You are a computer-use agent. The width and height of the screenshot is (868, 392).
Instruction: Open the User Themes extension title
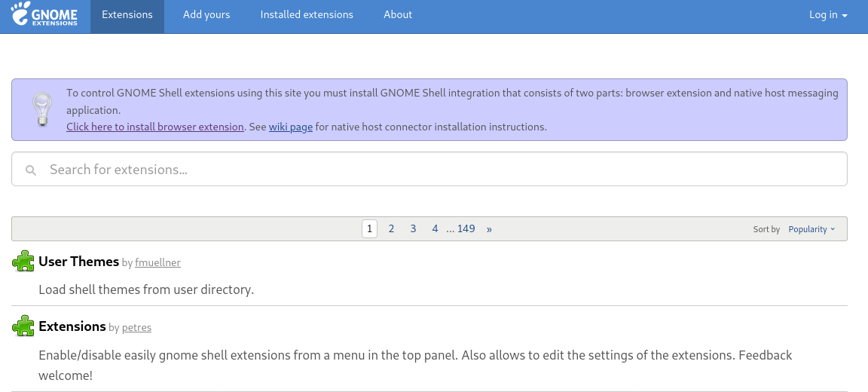[x=78, y=262]
